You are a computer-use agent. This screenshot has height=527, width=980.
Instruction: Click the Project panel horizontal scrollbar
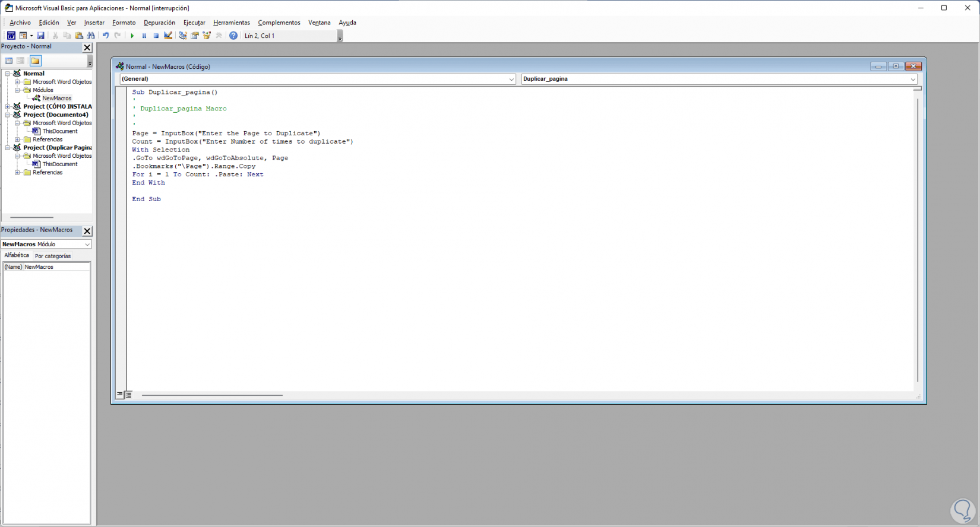(31, 217)
